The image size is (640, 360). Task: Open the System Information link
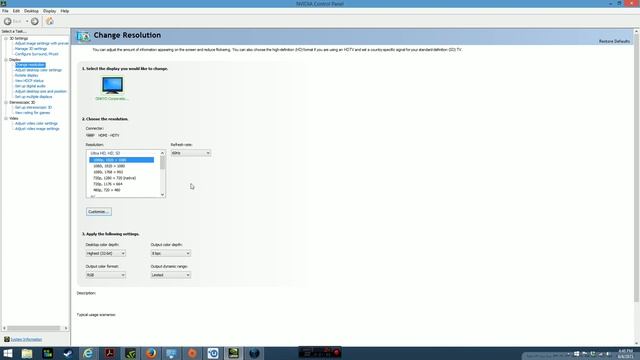pyautogui.click(x=26, y=340)
